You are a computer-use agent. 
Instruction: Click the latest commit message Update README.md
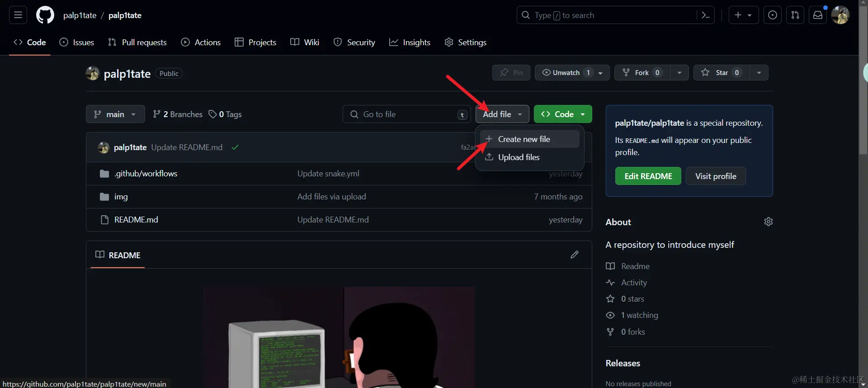[187, 147]
